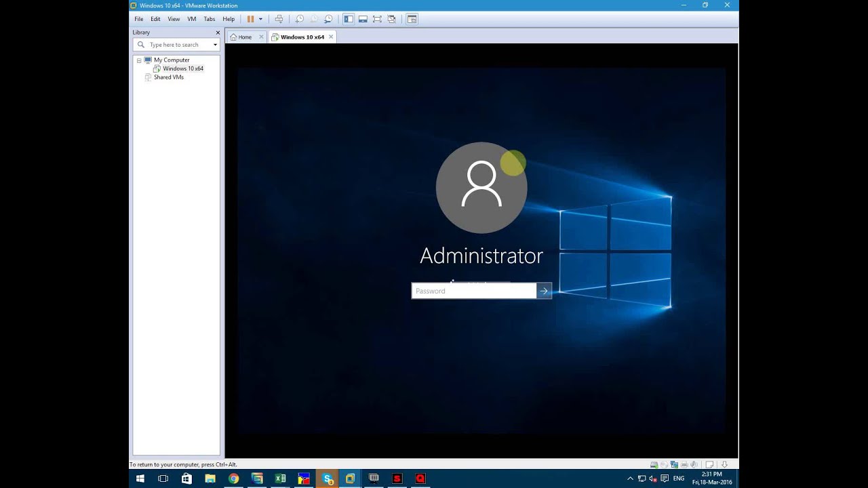Image resolution: width=868 pixels, height=488 pixels.
Task: Open Skype from the taskbar
Action: [328, 479]
